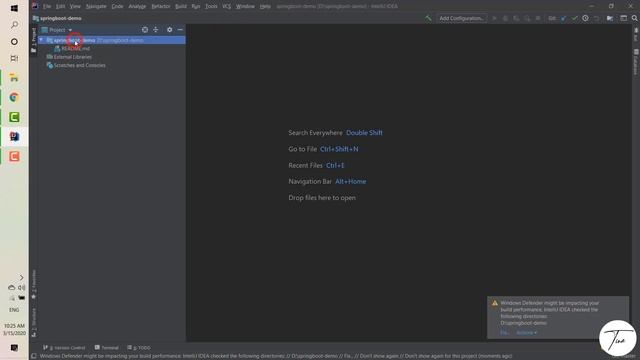
Task: Open the Refactor menu
Action: [161, 7]
